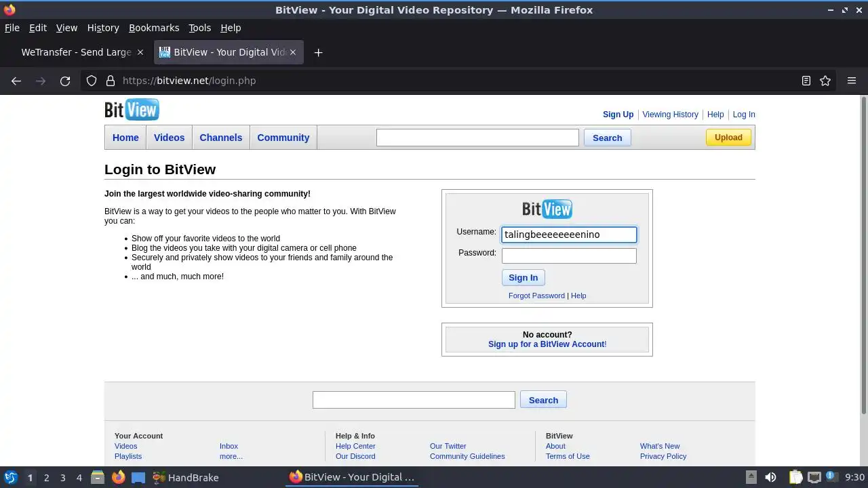The image size is (868, 488).
Task: Open the Channels navigation tab
Action: (220, 138)
